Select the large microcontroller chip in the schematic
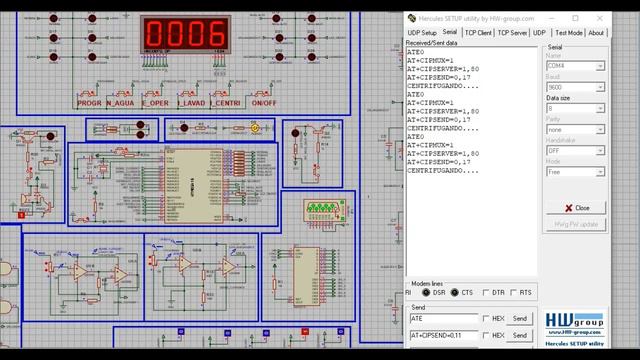This screenshot has width=640, height=360. pyautogui.click(x=194, y=186)
